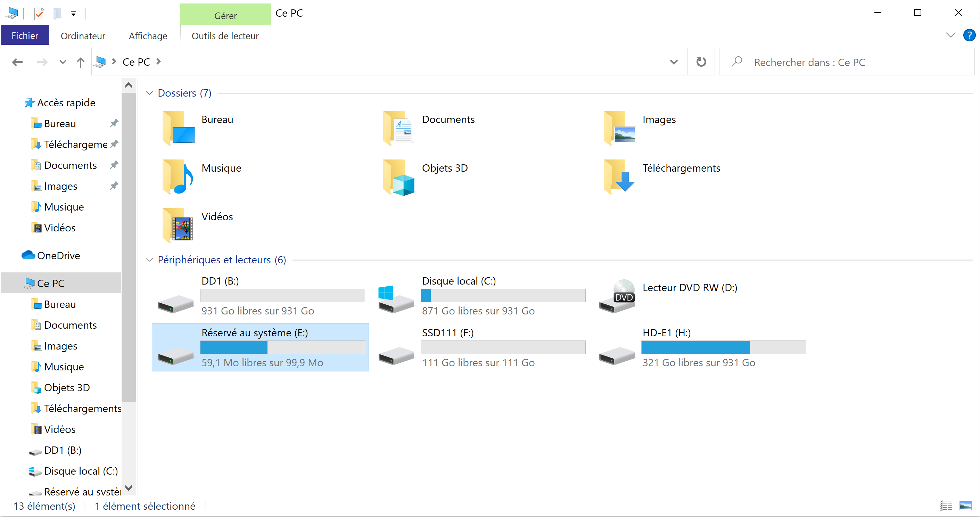Select the Lecteur DVD RW (D:) drive
The height and width of the screenshot is (517, 980).
click(689, 288)
